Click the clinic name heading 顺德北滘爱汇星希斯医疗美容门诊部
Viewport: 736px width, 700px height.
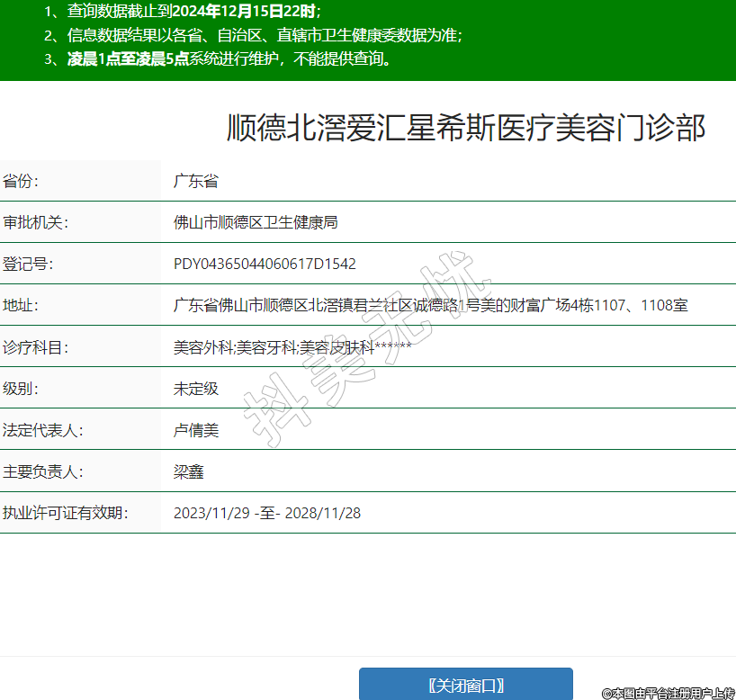pos(465,128)
